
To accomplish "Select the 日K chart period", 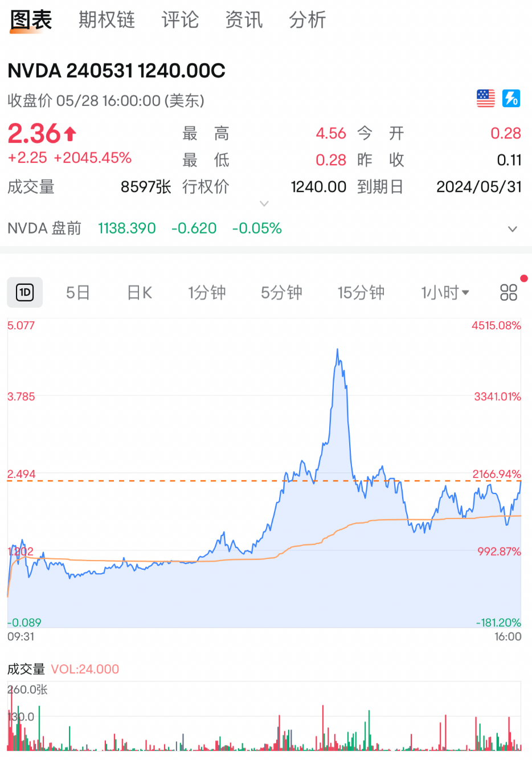I will point(140,293).
